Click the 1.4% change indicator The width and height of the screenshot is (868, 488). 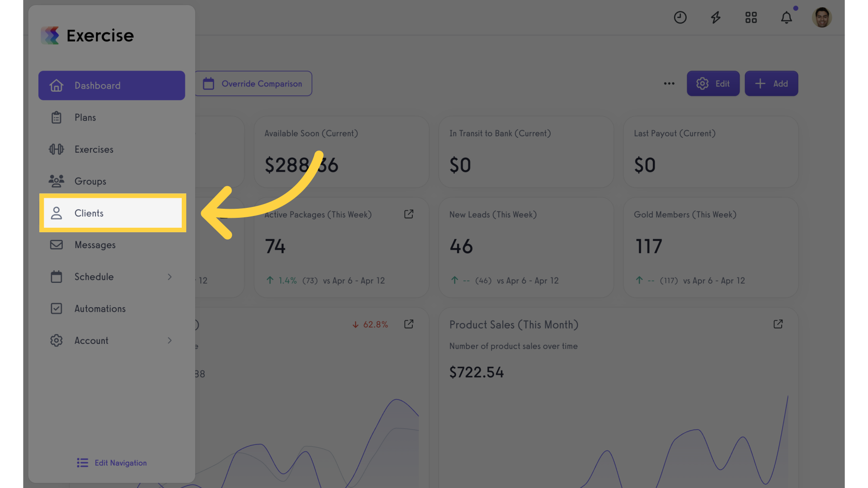click(281, 281)
